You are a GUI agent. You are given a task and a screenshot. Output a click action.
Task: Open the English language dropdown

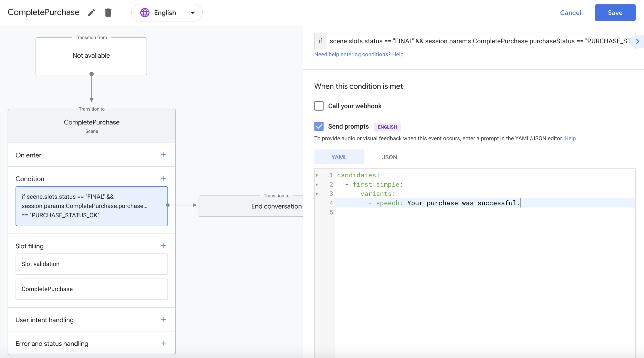(x=193, y=13)
